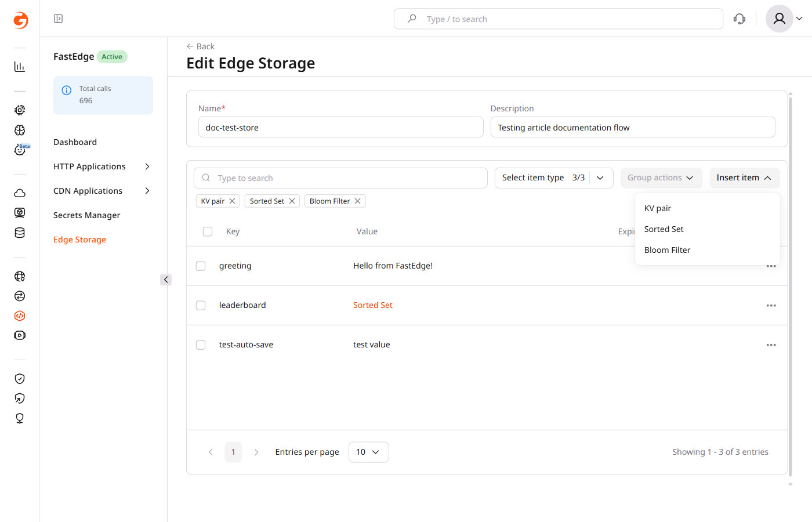Go to next page arrow
Image resolution: width=812 pixels, height=522 pixels.
click(x=256, y=452)
